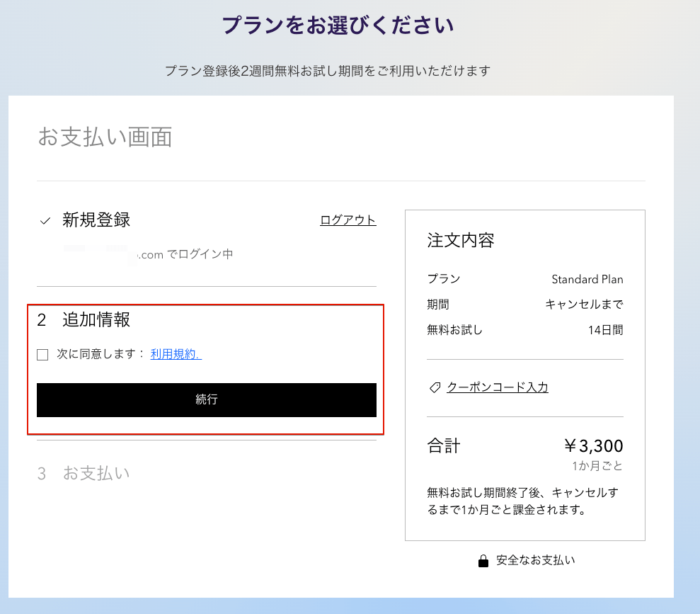The image size is (700, 614).
Task: Click the プランをお選びください page title
Action: (338, 25)
